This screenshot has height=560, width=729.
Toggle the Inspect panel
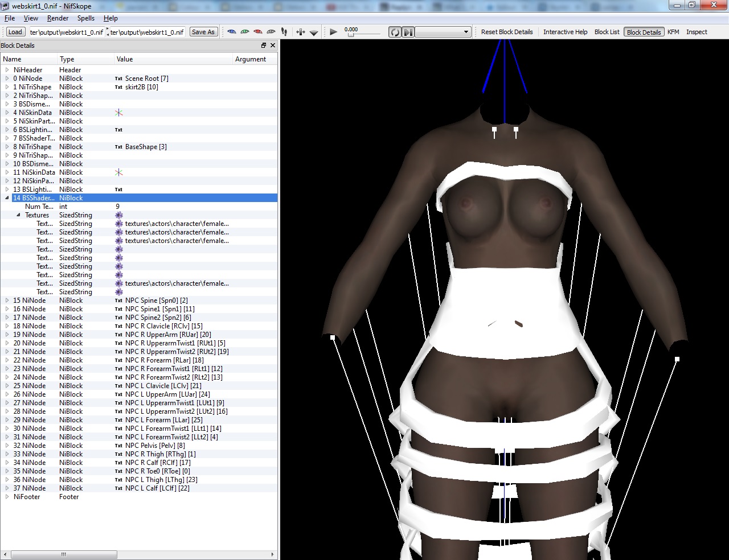pyautogui.click(x=697, y=32)
